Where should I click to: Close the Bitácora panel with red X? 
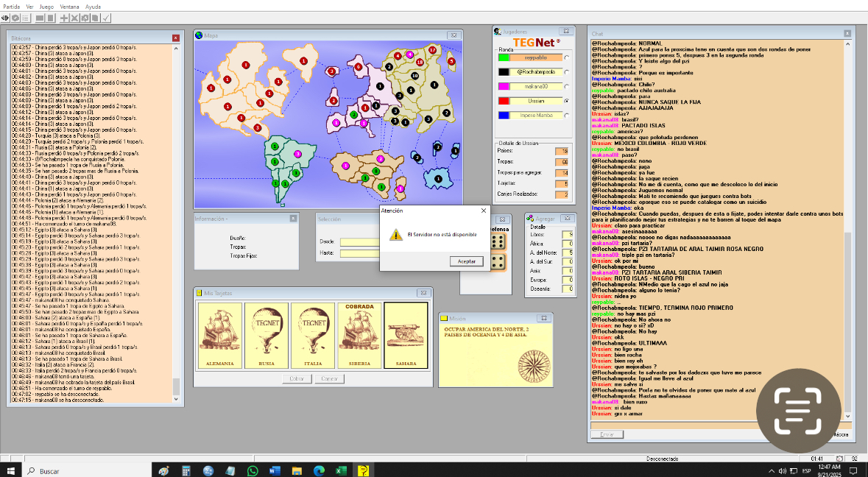176,38
